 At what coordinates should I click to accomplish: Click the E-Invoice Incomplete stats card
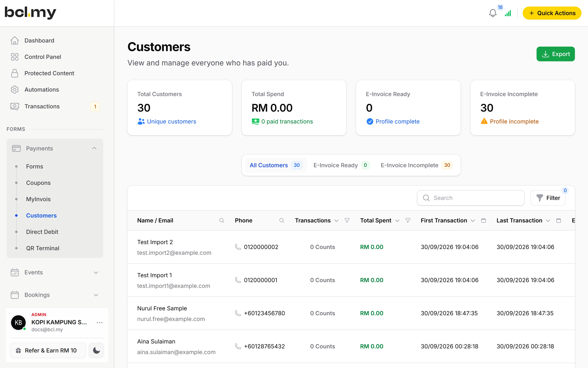click(522, 108)
